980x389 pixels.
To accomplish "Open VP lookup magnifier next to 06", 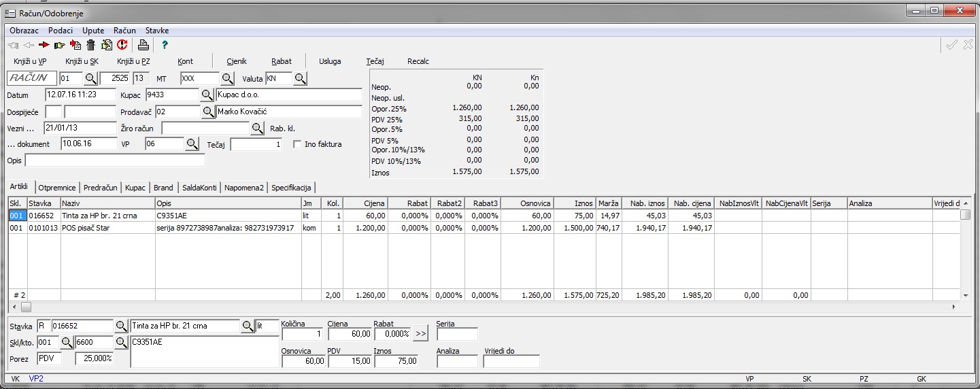I will (x=192, y=143).
